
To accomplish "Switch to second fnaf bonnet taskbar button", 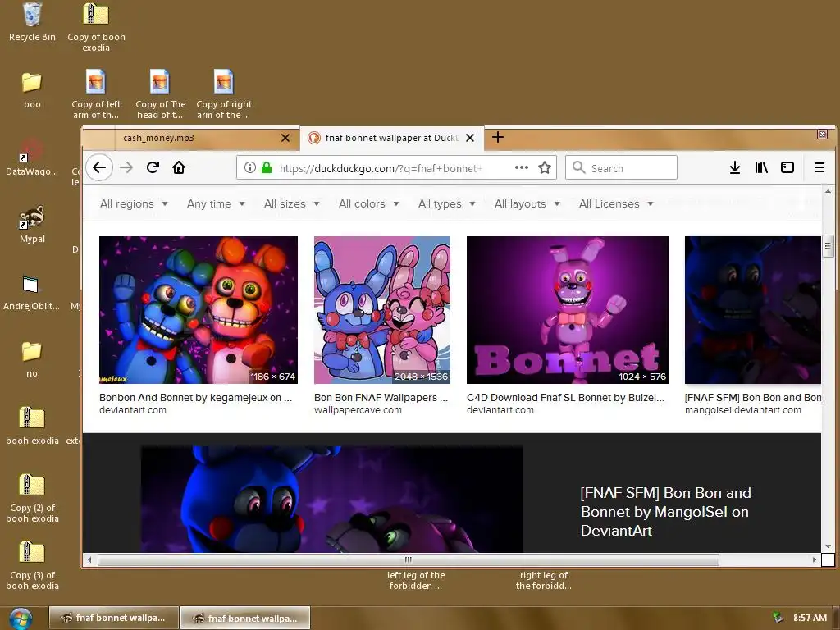I will (x=245, y=618).
